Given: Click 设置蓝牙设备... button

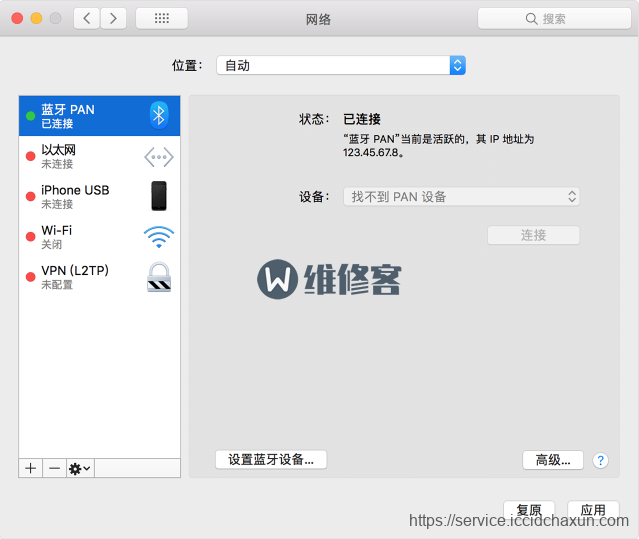Looking at the screenshot, I should [x=271, y=460].
